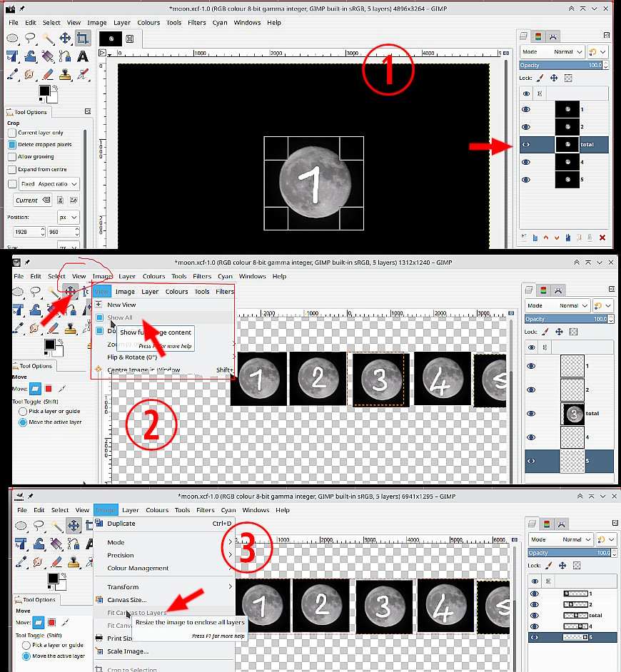Choose Clone stamp tool in top window
Image resolution: width=621 pixels, height=672 pixels.
tap(65, 74)
